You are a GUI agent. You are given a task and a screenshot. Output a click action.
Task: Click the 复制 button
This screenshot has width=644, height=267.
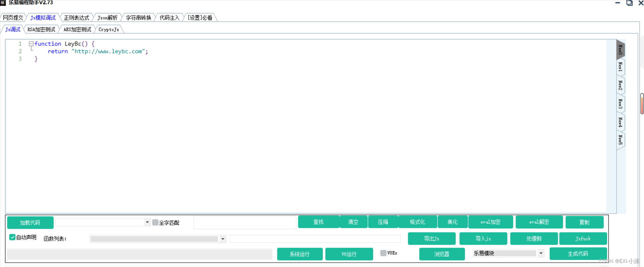pos(584,222)
